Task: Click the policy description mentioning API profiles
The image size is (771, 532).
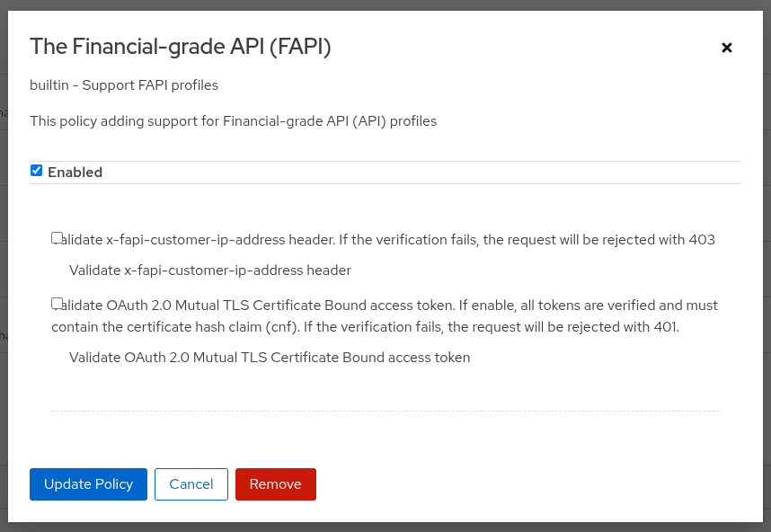Action: [233, 120]
